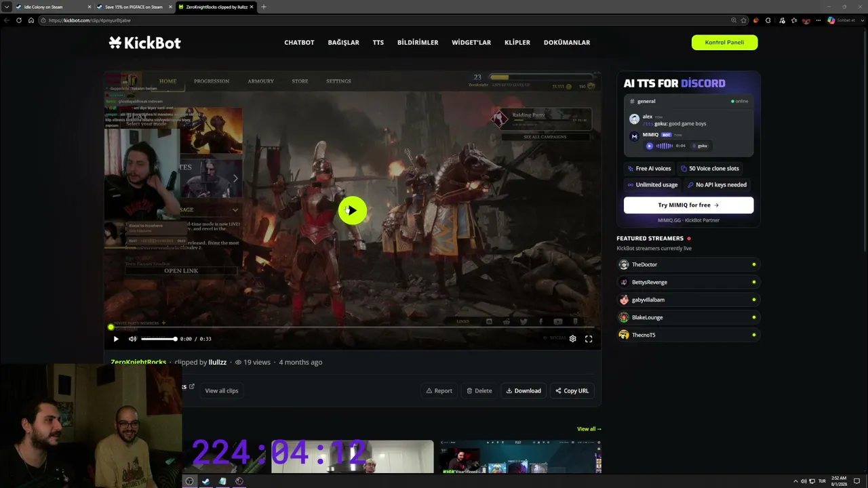Open featured streamer TheDoctor
Screen dimensions: 868x488
tap(687, 264)
